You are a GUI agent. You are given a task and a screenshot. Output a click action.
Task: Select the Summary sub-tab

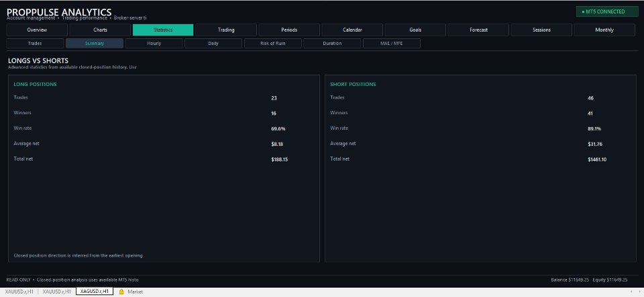[95, 44]
